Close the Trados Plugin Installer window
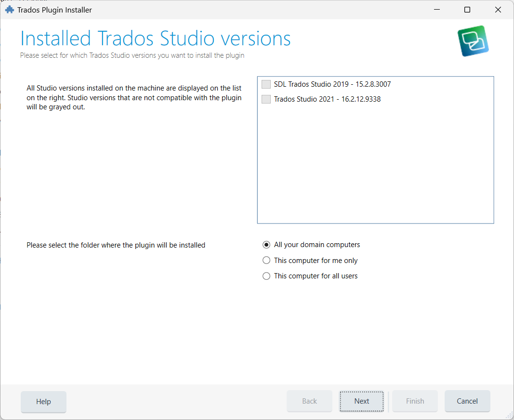Screen dimensions: 514x420 [498, 10]
